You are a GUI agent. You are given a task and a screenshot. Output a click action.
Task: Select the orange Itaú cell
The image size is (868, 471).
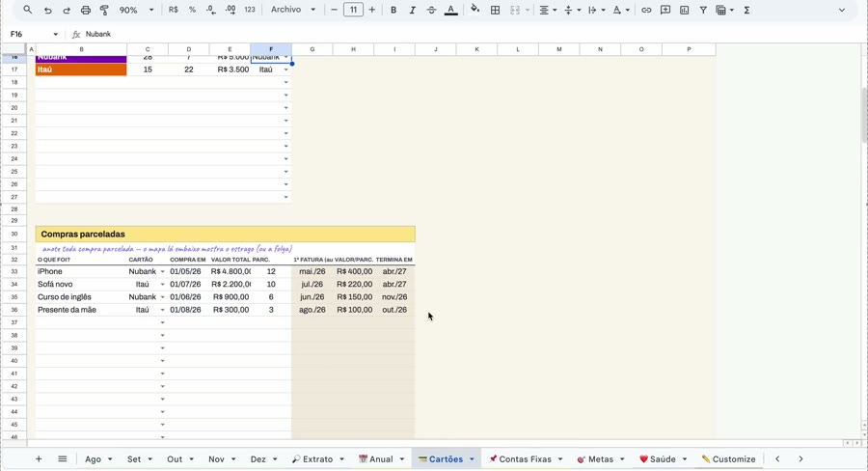pyautogui.click(x=81, y=69)
